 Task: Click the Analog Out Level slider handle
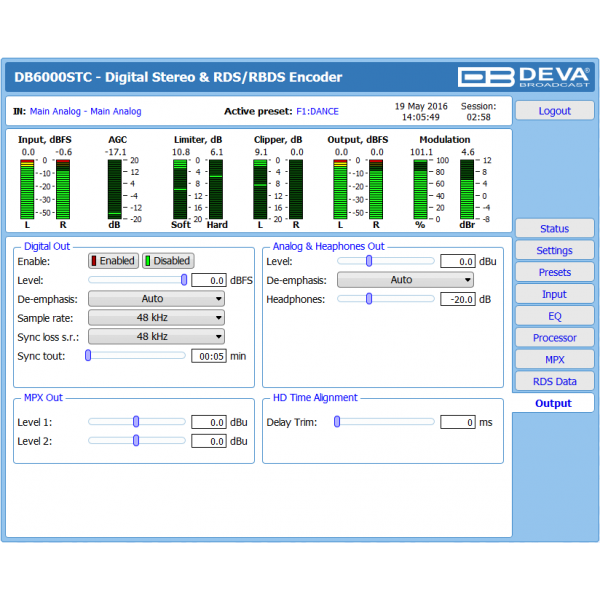point(369,261)
